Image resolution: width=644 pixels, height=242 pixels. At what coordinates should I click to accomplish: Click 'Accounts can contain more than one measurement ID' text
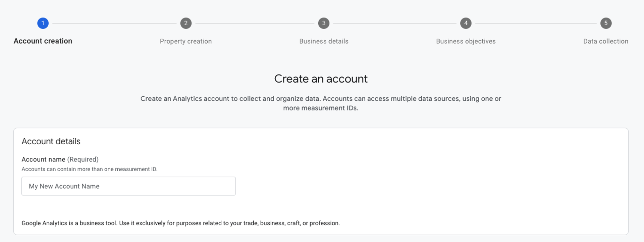pos(90,169)
